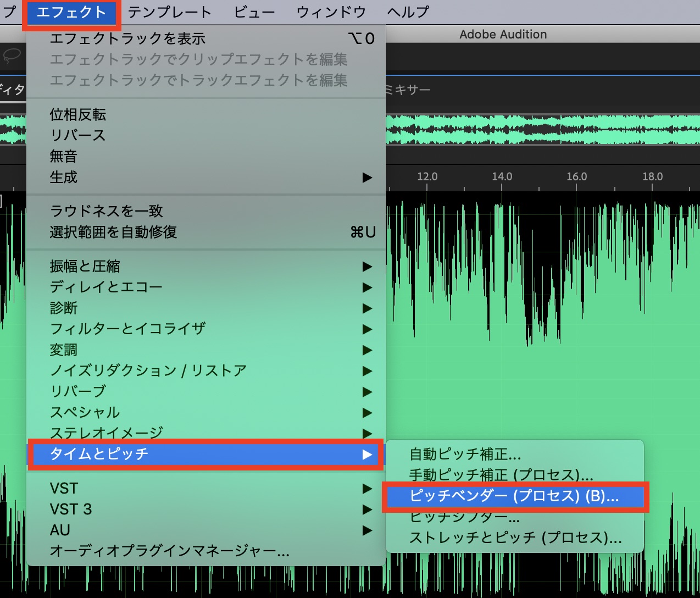Screen dimensions: 700x598
Task: Expand the リバーブ submenu
Action: tap(206, 391)
